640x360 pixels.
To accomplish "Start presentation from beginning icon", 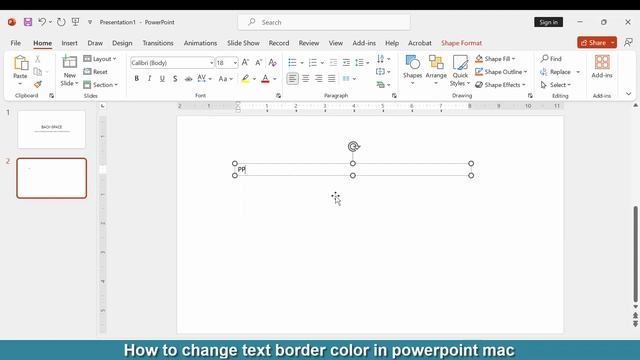I will coord(76,22).
